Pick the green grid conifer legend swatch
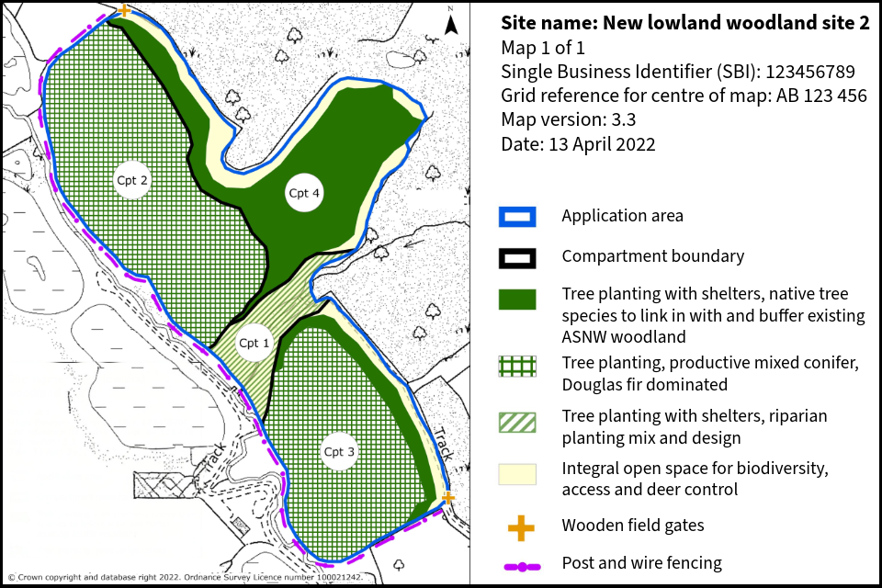This screenshot has width=882, height=588. point(517,366)
